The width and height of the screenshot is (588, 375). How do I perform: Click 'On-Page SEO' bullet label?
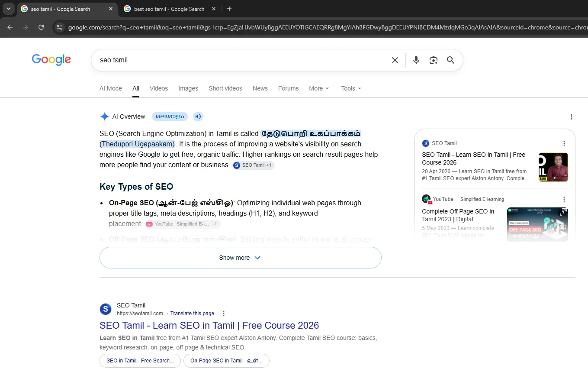tap(171, 203)
